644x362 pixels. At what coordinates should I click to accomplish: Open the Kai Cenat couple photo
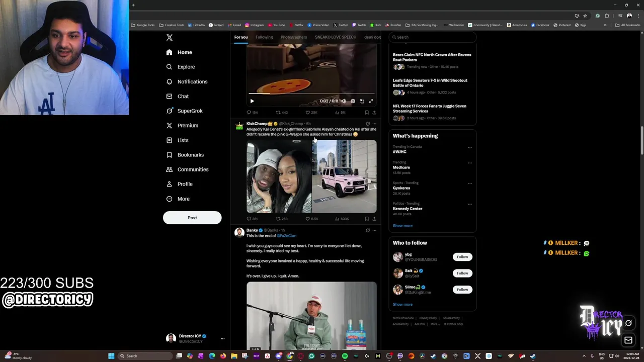coord(279,176)
